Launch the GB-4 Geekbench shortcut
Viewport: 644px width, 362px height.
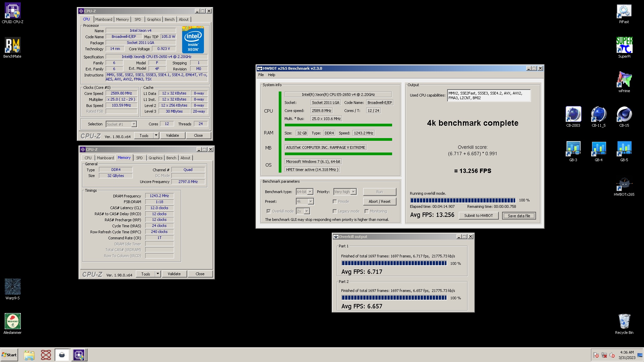(x=598, y=151)
